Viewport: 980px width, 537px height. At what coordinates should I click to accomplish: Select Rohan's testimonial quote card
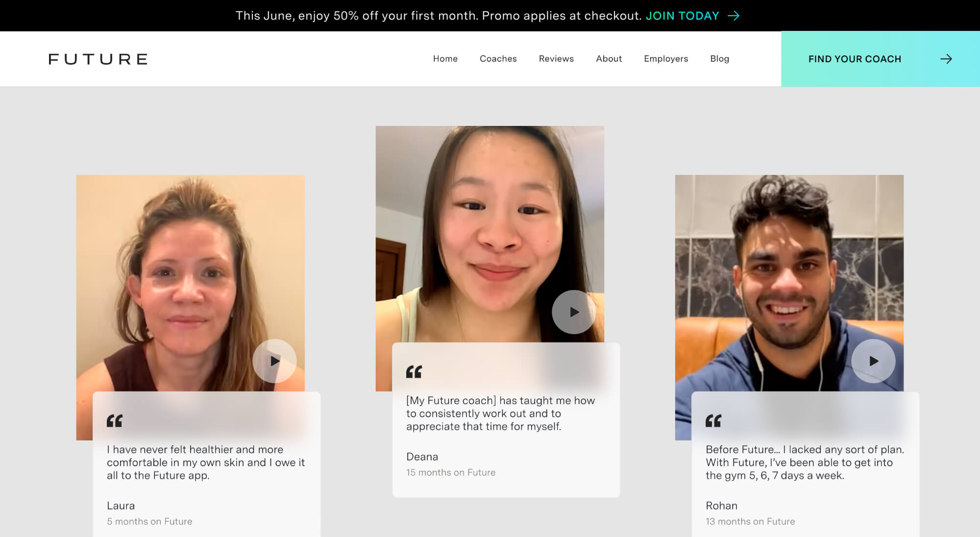tap(805, 463)
